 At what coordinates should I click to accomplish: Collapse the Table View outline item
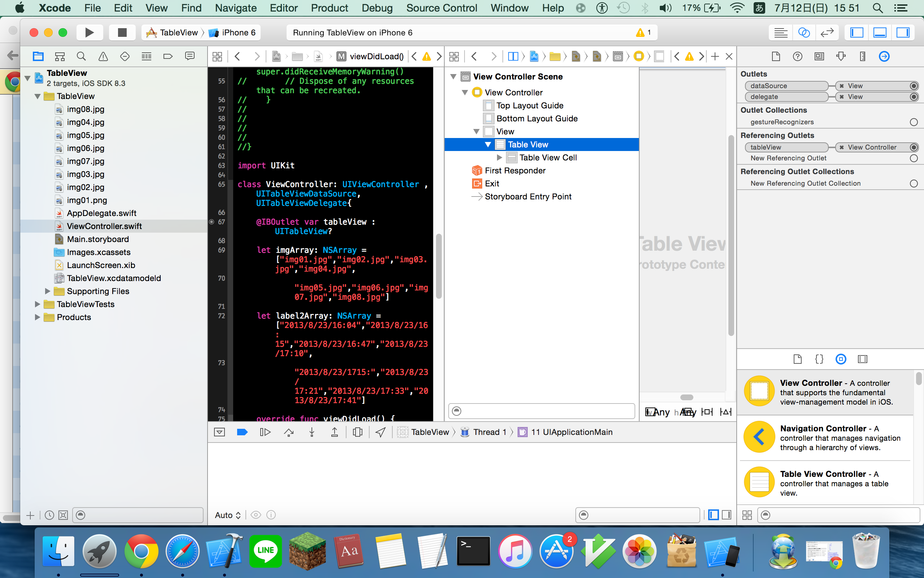pos(488,144)
